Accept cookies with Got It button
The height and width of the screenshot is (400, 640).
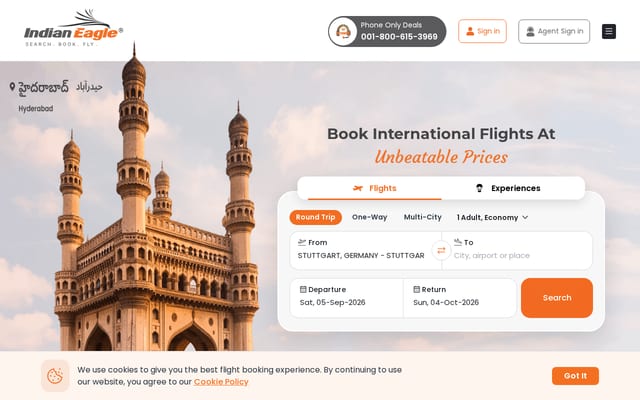(575, 376)
